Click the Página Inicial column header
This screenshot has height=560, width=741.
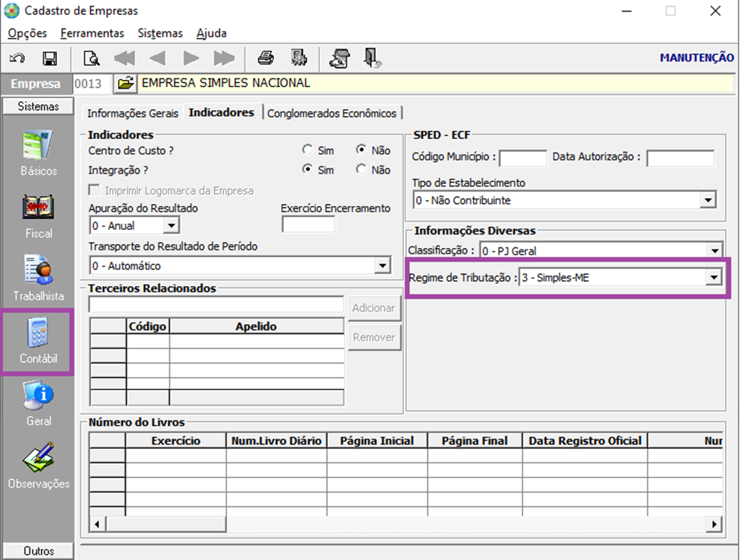pos(377,441)
